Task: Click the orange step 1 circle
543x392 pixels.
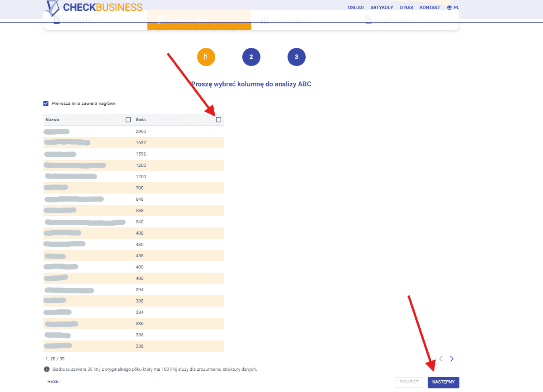Action: (206, 57)
